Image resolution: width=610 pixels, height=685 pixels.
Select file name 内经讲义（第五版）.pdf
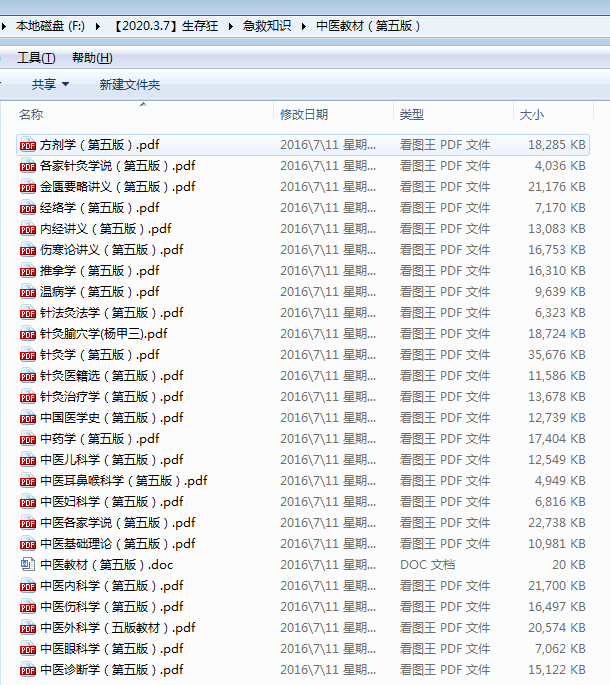click(x=106, y=228)
